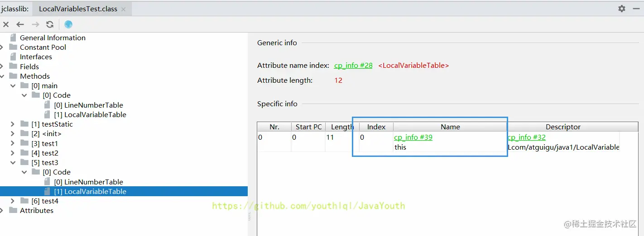Click the Methods folder icon
The width and height of the screenshot is (644, 236).
[x=13, y=76]
